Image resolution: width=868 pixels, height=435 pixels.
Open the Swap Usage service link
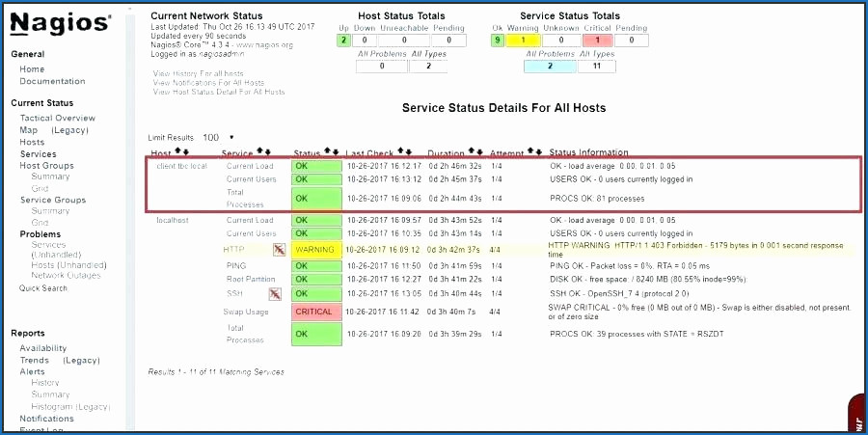click(246, 313)
